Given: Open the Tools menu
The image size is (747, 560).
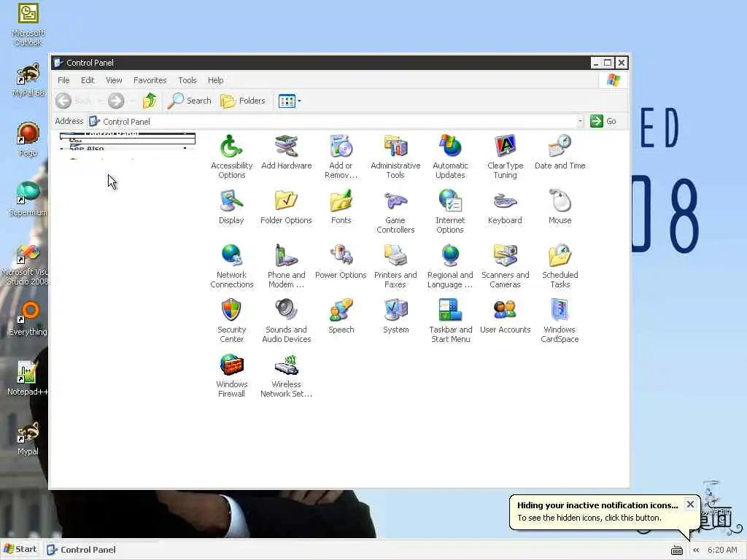Looking at the screenshot, I should click(x=187, y=80).
